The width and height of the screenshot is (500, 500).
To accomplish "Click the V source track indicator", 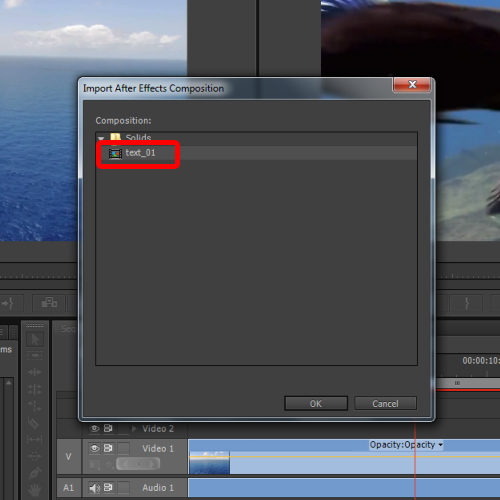I will coord(69,456).
